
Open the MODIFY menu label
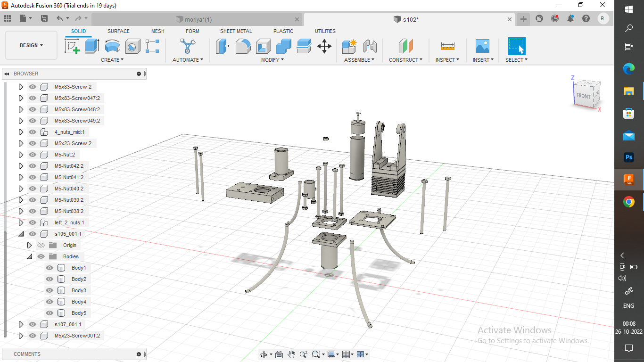[272, 60]
